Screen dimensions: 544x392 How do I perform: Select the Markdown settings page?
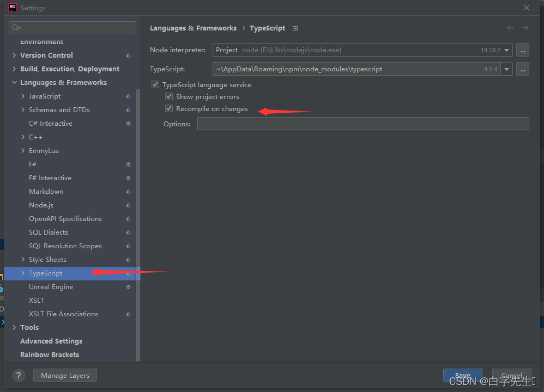click(46, 191)
